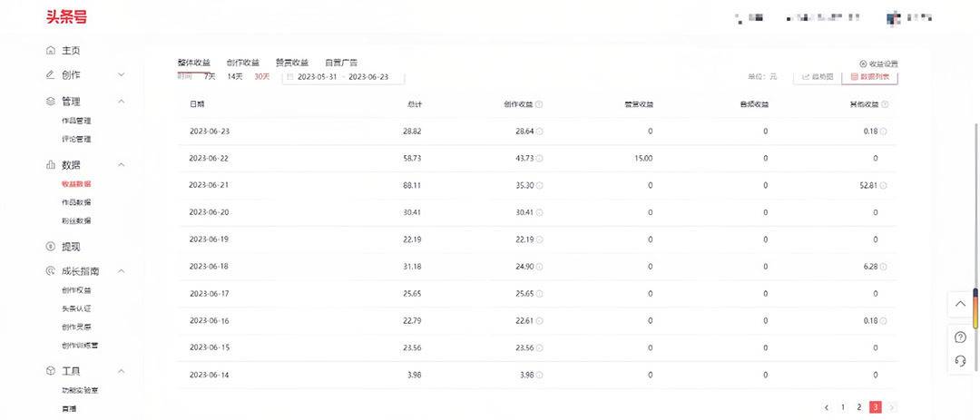The width and height of the screenshot is (980, 420).
Task: Click the date range picker field
Action: tap(337, 77)
